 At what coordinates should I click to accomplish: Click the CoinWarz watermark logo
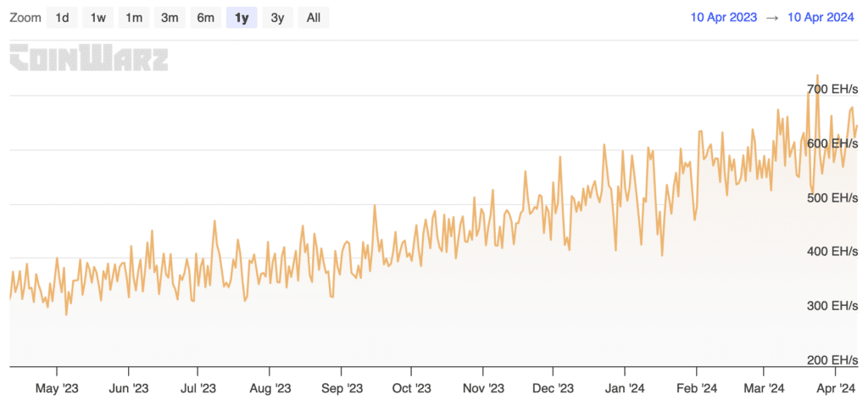tap(89, 58)
